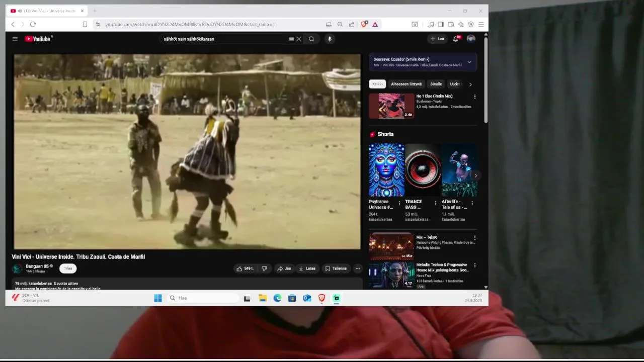
Task: Download video with Lataa button
Action: (307, 268)
